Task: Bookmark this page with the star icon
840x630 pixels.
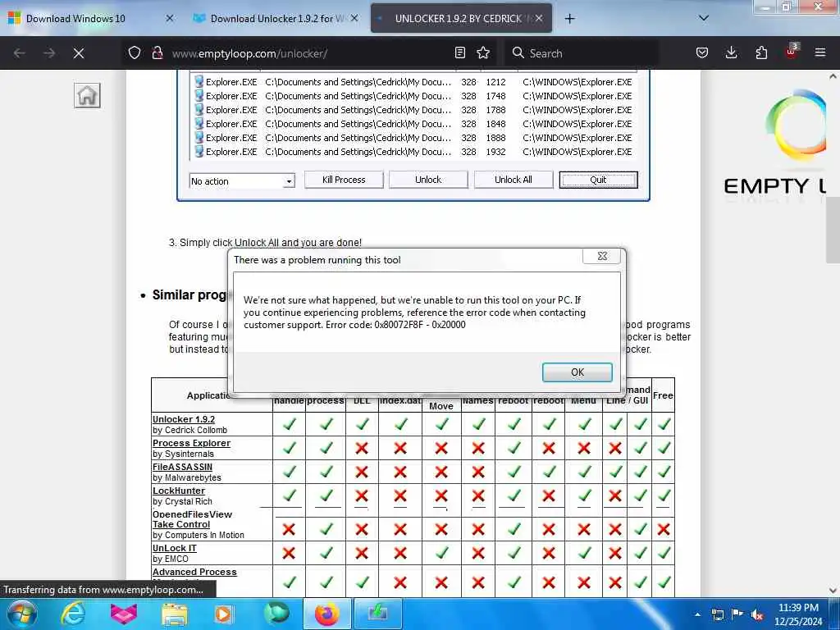Action: point(483,52)
